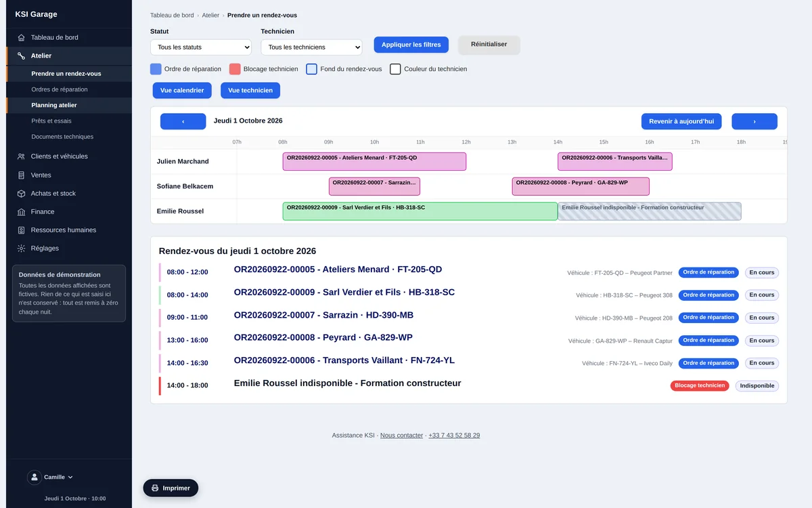Toggle the Couleur du technicien option

395,69
